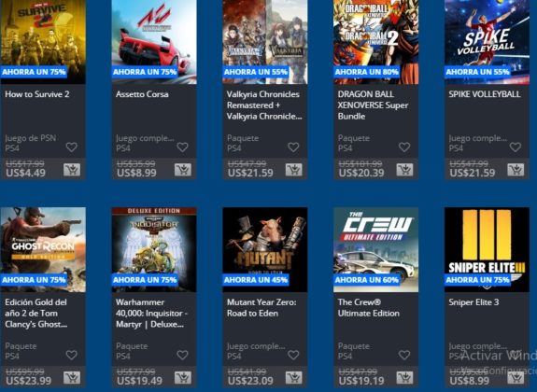The width and height of the screenshot is (537, 392).
Task: Open DRAGON BALL XENOVERSE Super Bundle title link
Action: [x=373, y=105]
